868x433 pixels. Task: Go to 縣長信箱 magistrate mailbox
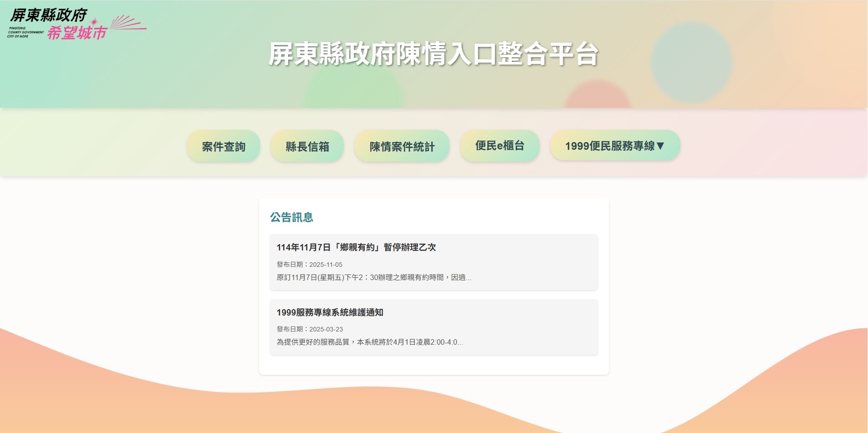[x=307, y=146]
